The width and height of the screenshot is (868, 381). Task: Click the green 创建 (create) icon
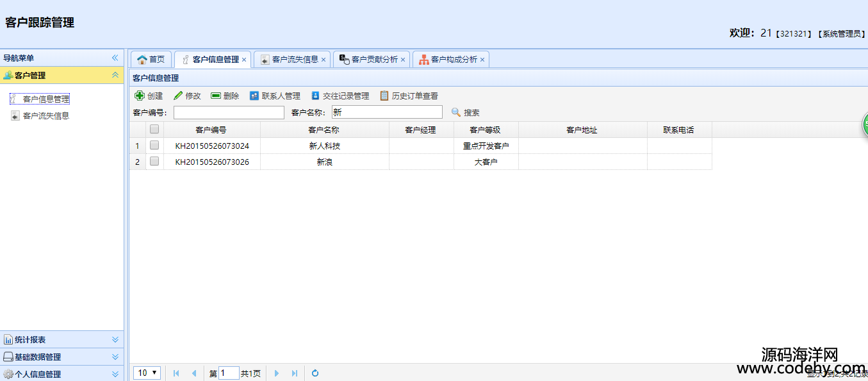click(140, 96)
